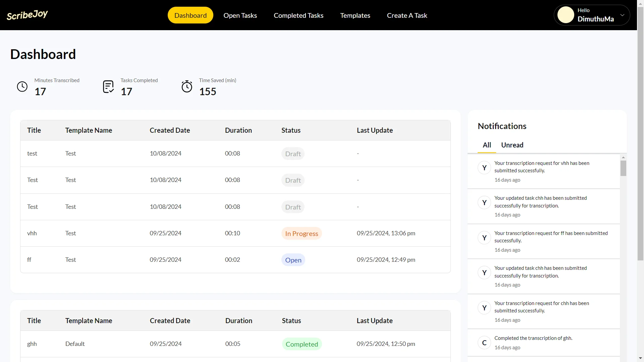Open the Open Tasks menu
Screen dimensions: 644x362
[240, 15]
